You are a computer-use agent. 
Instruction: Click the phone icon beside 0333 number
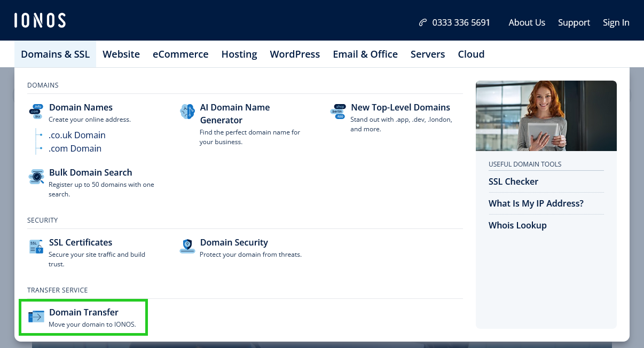click(x=423, y=22)
